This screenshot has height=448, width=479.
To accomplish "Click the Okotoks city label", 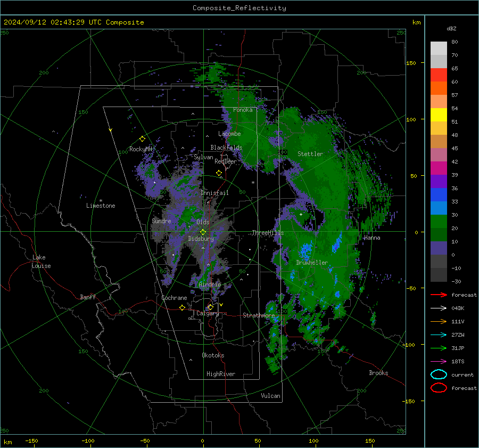I will click(x=213, y=355).
